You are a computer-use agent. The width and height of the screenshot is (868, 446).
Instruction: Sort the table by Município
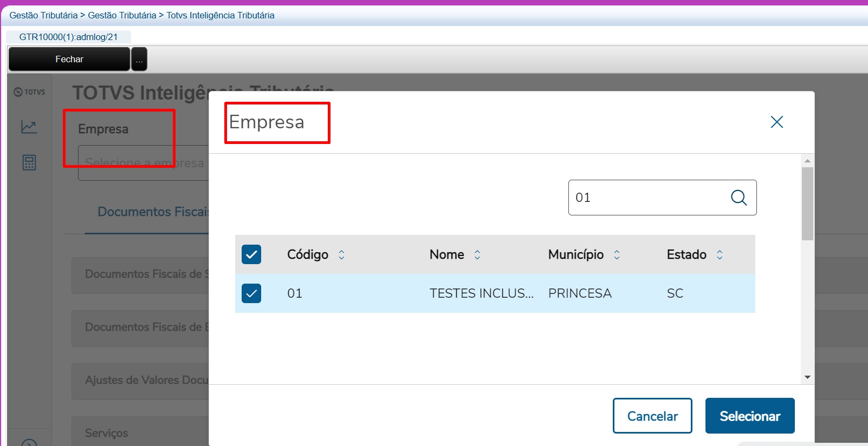(617, 255)
